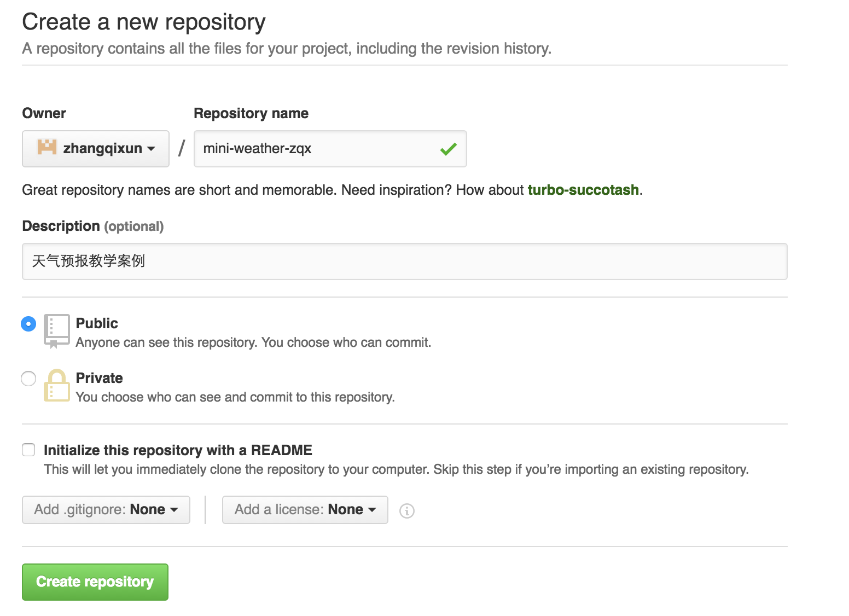Click the Owner field label
Image resolution: width=849 pixels, height=616 pixels.
click(x=44, y=113)
